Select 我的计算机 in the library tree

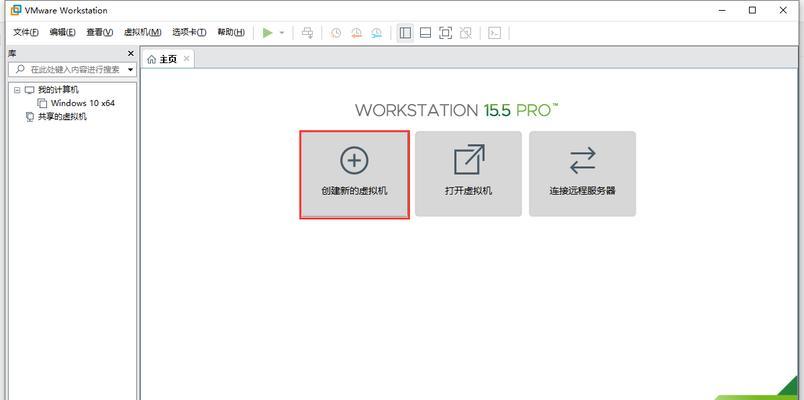tap(58, 90)
